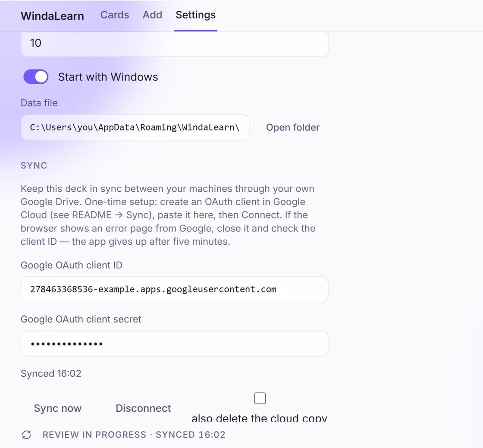483x448 pixels.
Task: Click the WindaLearn app title
Action: (52, 16)
